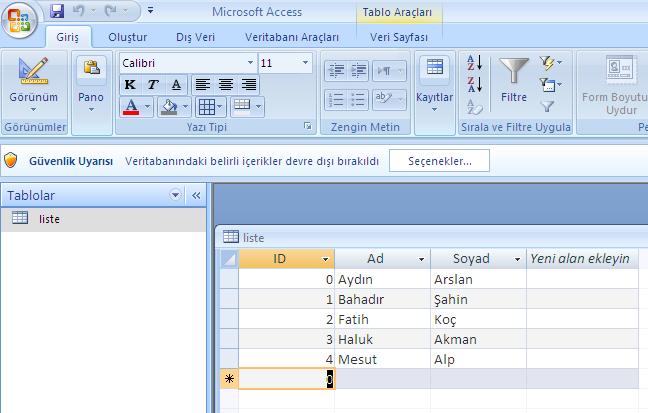Open the Dış Veri tab
The image size is (648, 413).
coord(195,37)
